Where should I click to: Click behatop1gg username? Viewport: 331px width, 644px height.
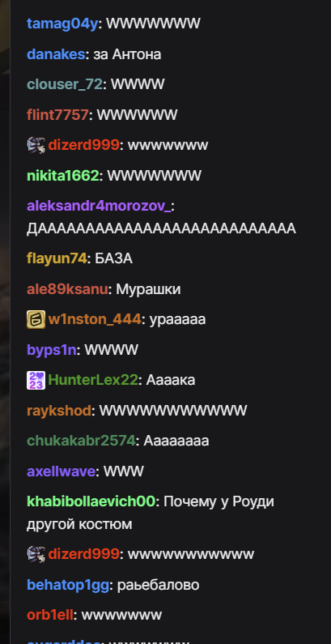click(68, 585)
